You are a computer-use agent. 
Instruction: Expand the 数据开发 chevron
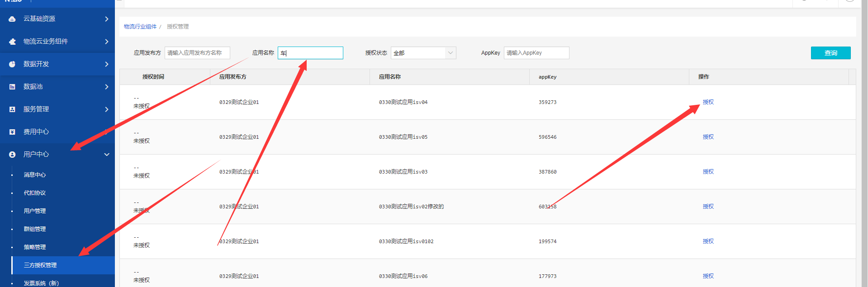pyautogui.click(x=107, y=64)
